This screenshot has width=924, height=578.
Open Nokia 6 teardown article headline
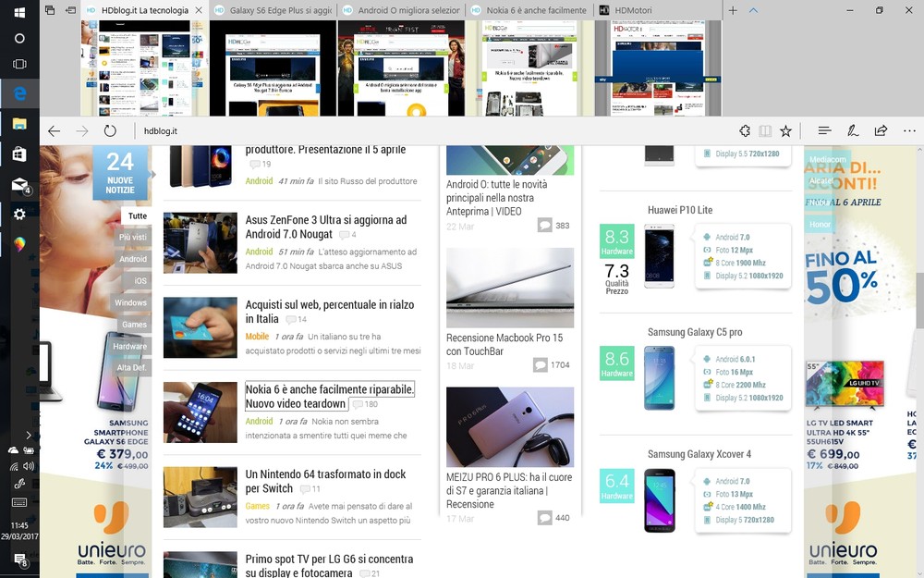click(x=330, y=397)
